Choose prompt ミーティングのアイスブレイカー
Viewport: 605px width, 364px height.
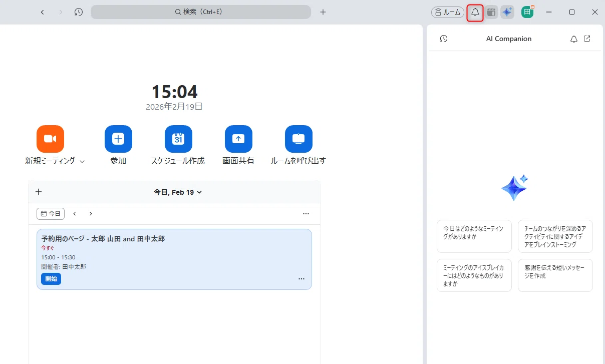474,275
